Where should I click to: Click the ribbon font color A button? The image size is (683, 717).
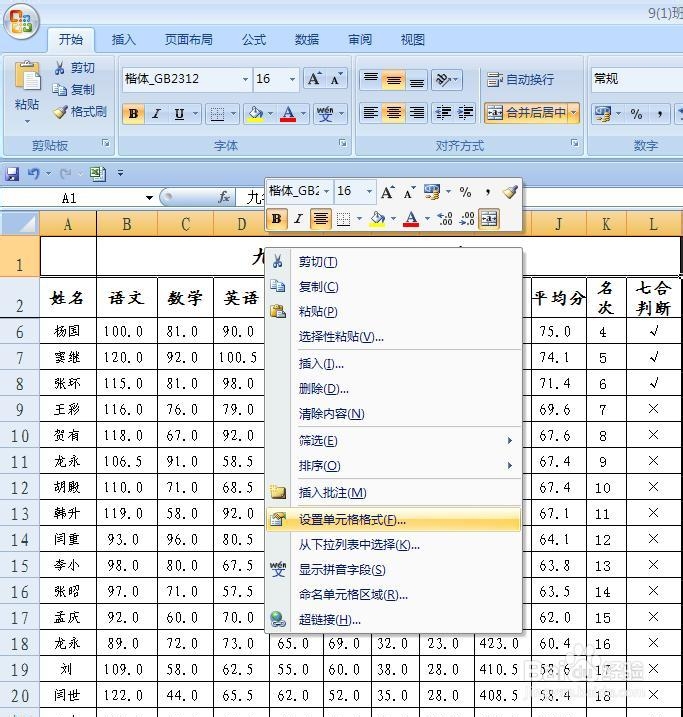(288, 113)
